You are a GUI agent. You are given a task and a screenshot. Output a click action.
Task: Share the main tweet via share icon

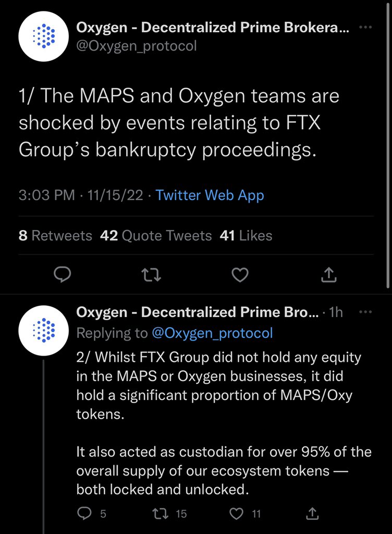328,274
